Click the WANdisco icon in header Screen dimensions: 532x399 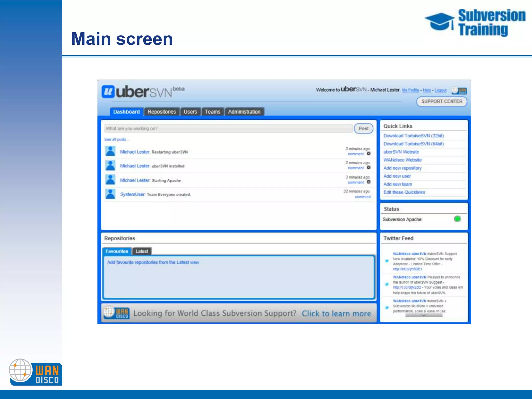[459, 91]
